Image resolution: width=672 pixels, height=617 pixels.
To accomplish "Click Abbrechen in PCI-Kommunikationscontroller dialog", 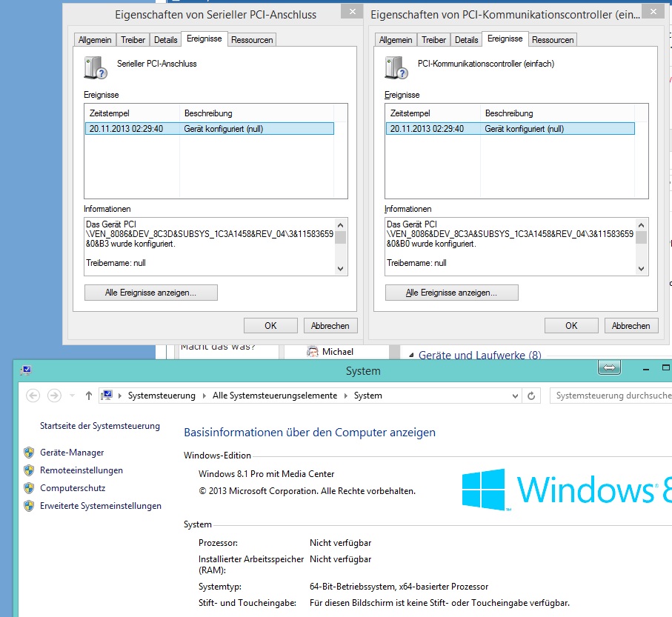I will pos(631,326).
